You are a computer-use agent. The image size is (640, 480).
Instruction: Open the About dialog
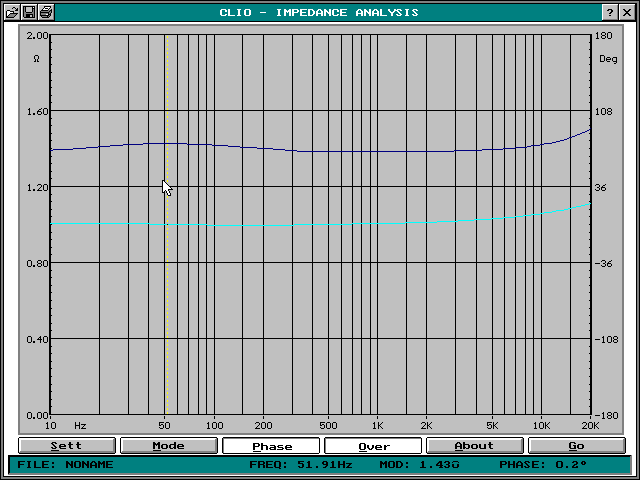click(x=475, y=445)
